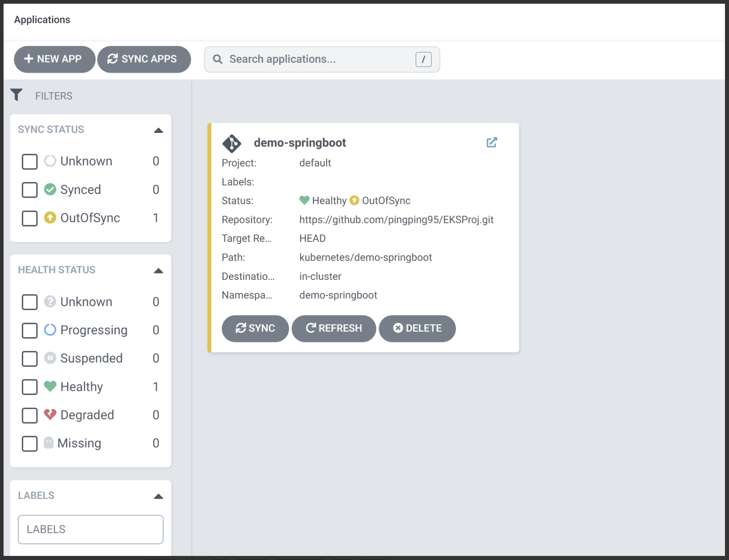Collapse the Sync Status filter section
This screenshot has width=729, height=560.
coord(158,130)
